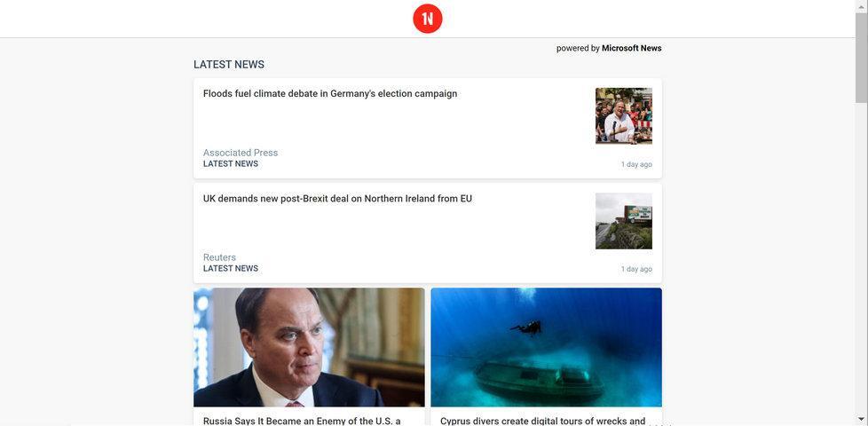Click the scrollbar up arrow
This screenshot has width=868, height=426.
[862, 5]
